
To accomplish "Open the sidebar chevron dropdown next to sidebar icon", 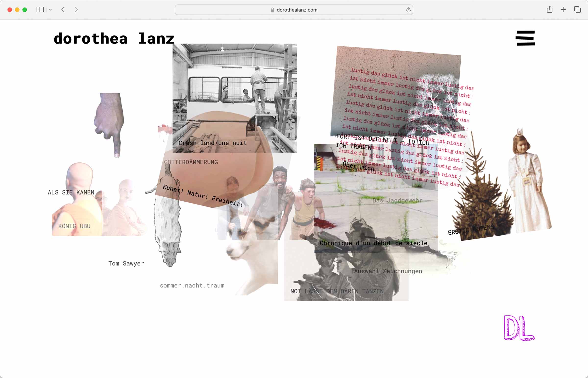I will 51,10.
